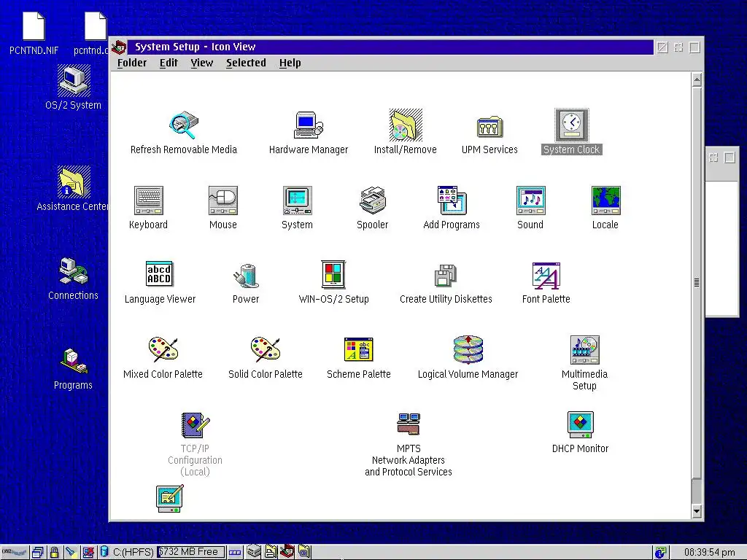
Task: Click vertical scrollbar up arrow
Action: coord(697,80)
